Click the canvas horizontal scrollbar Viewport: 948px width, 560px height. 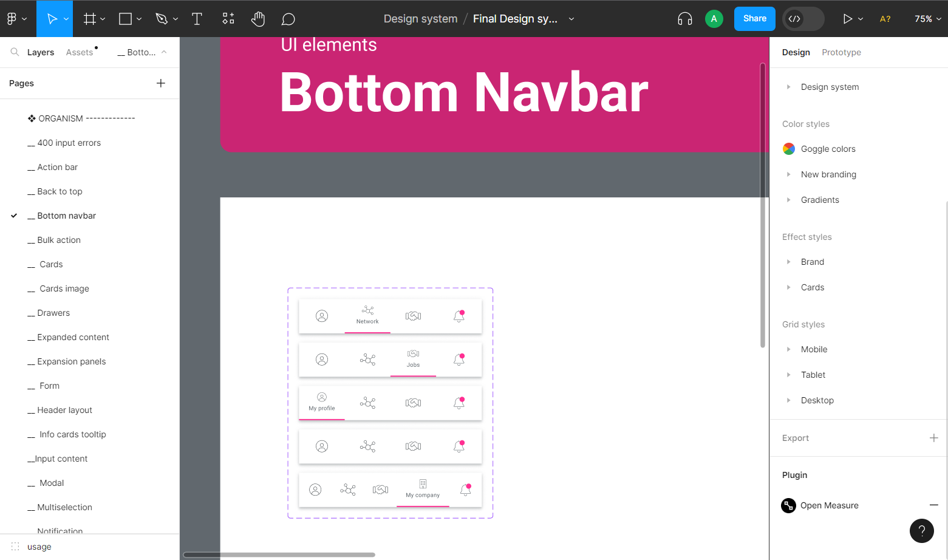tap(279, 555)
